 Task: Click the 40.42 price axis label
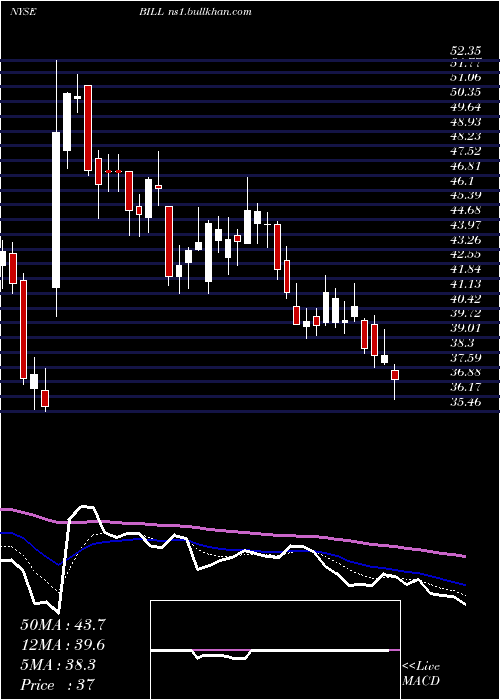tap(466, 299)
